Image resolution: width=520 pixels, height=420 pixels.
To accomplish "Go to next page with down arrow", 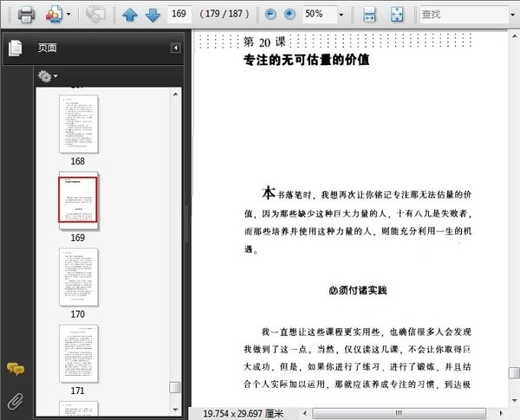I will tap(152, 14).
